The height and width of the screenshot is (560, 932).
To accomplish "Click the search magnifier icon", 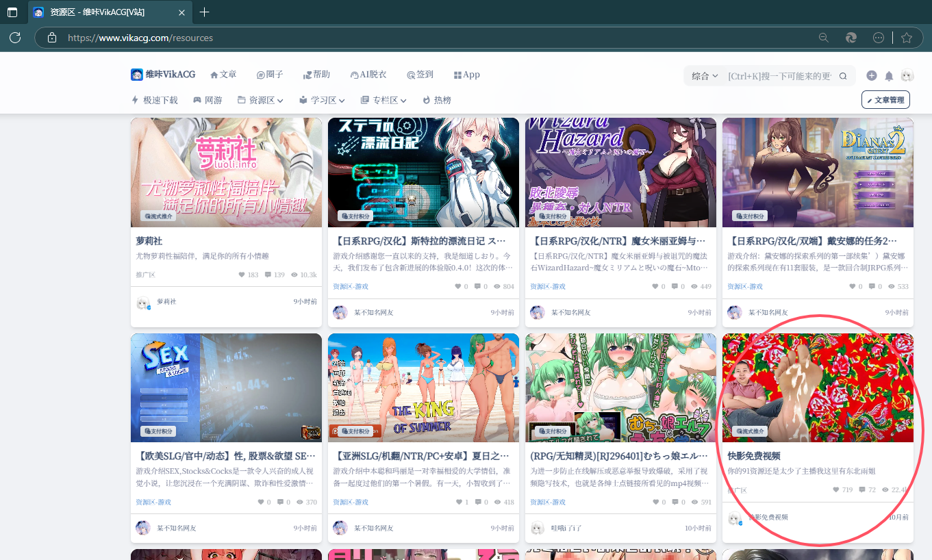I will click(843, 76).
